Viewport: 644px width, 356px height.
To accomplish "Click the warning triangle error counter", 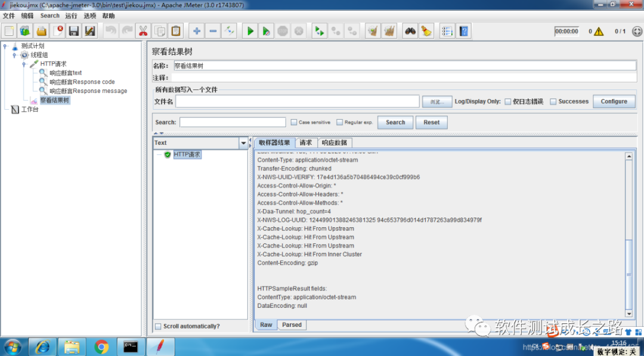I will tap(599, 31).
